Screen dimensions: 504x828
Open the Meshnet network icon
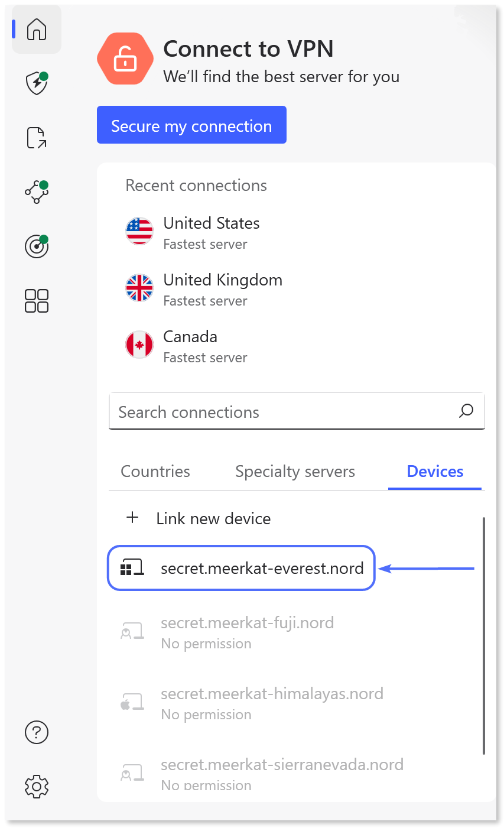coord(36,192)
